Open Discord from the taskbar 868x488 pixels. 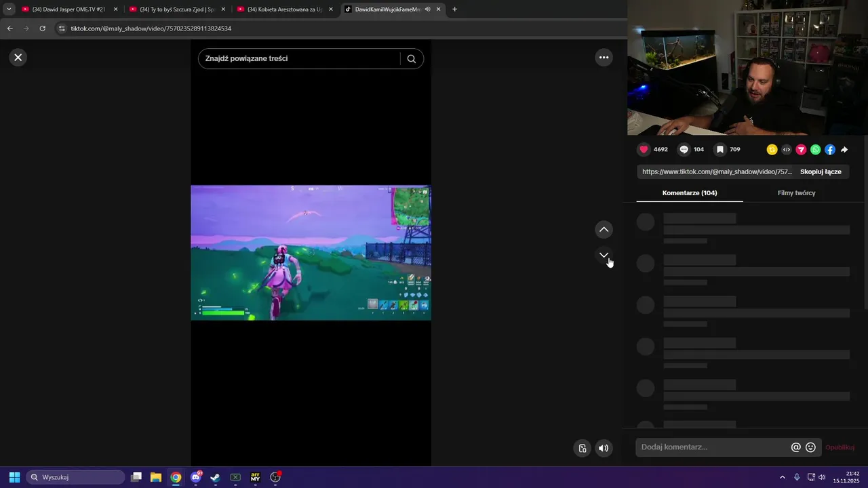(x=196, y=477)
